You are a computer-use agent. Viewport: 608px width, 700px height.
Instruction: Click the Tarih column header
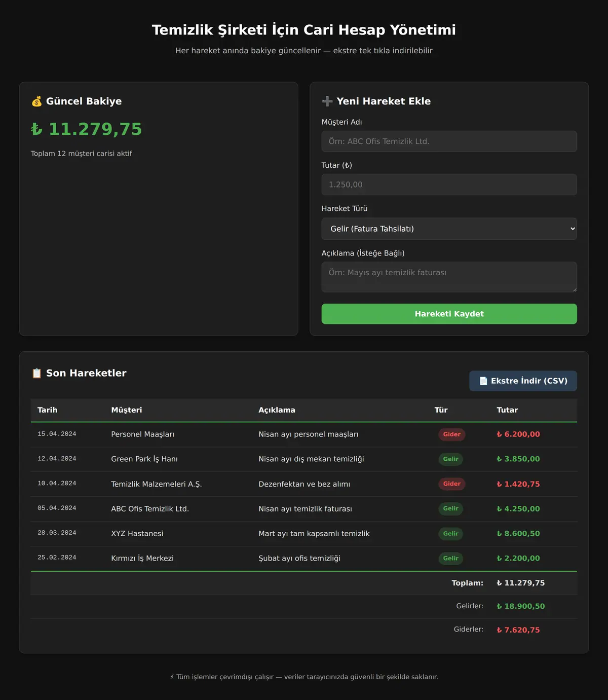(x=48, y=410)
